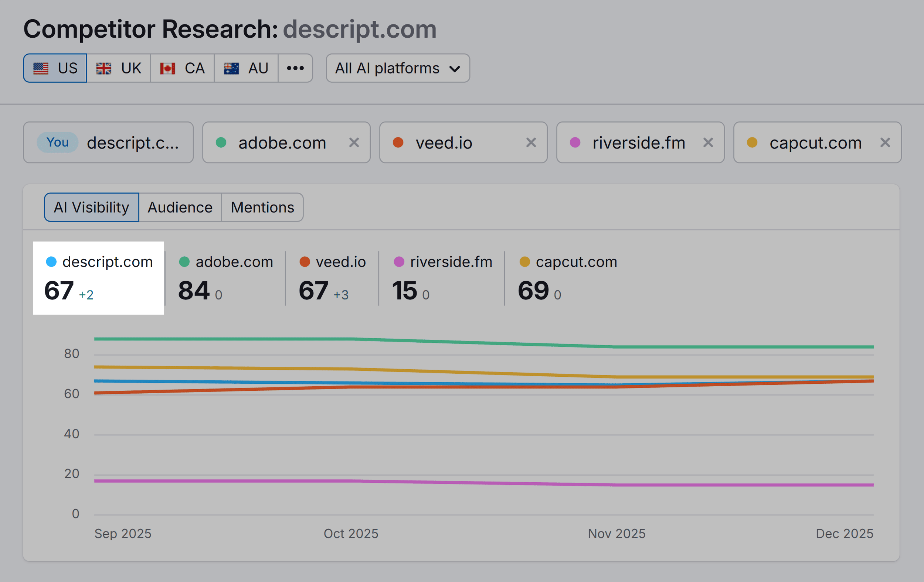Remove riverside.fm competitor chip

click(708, 142)
